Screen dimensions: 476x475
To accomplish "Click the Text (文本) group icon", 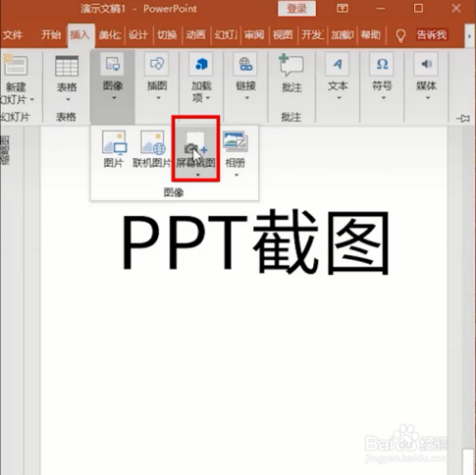I will (338, 64).
